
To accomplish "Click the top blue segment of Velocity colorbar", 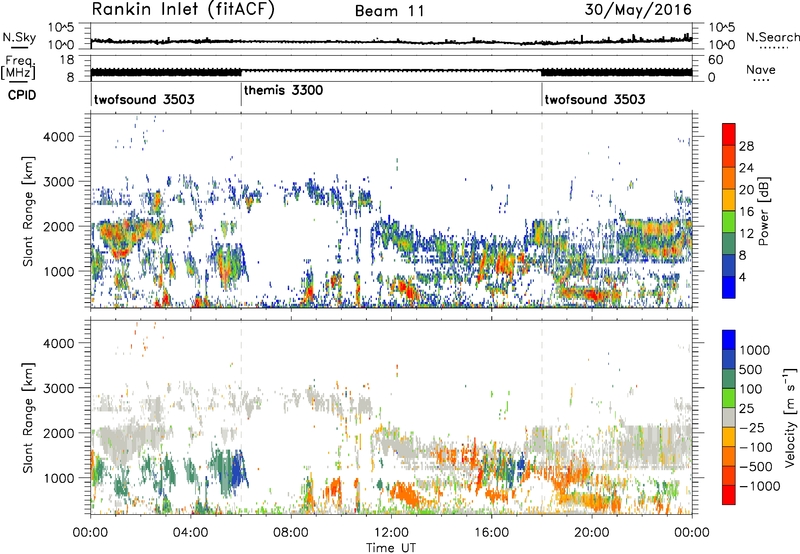I will coord(729,340).
